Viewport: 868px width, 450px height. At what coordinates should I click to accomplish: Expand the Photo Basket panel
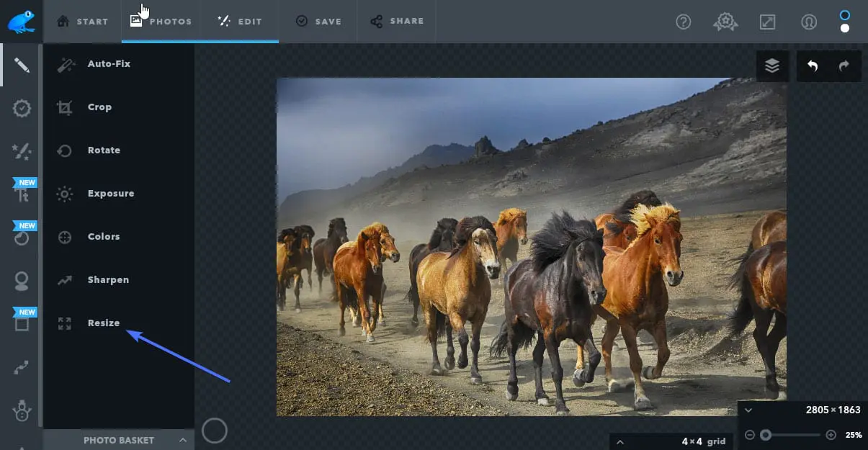[x=119, y=440]
